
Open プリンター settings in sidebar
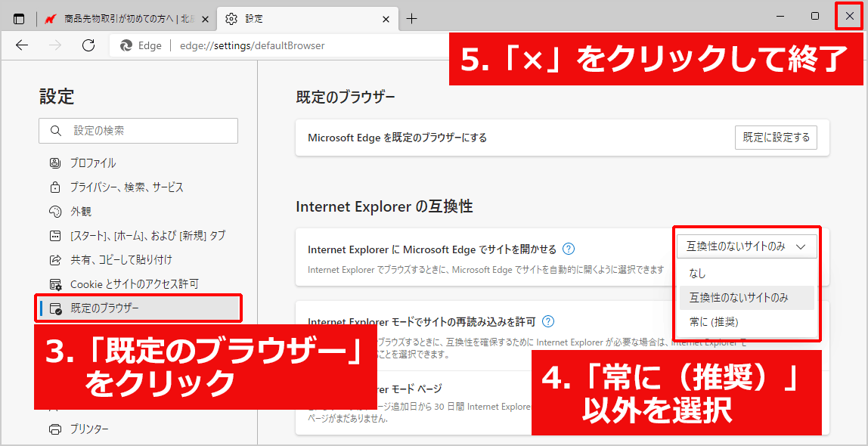click(x=89, y=429)
